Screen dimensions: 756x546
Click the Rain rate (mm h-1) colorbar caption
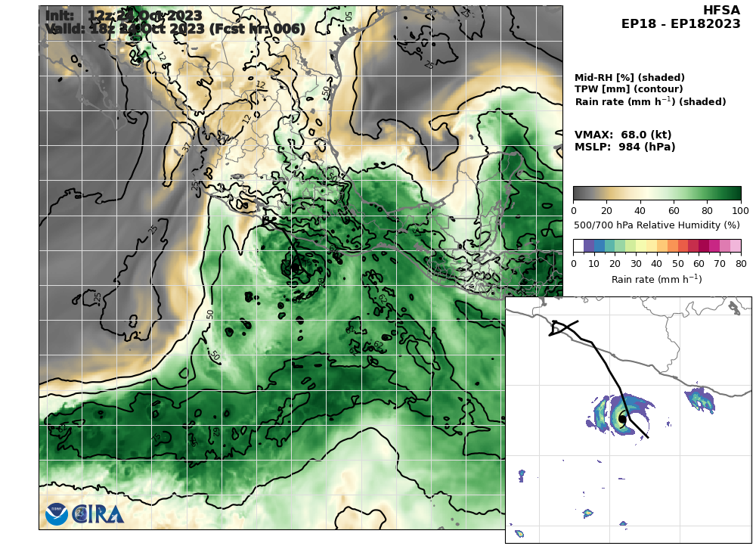click(x=657, y=279)
